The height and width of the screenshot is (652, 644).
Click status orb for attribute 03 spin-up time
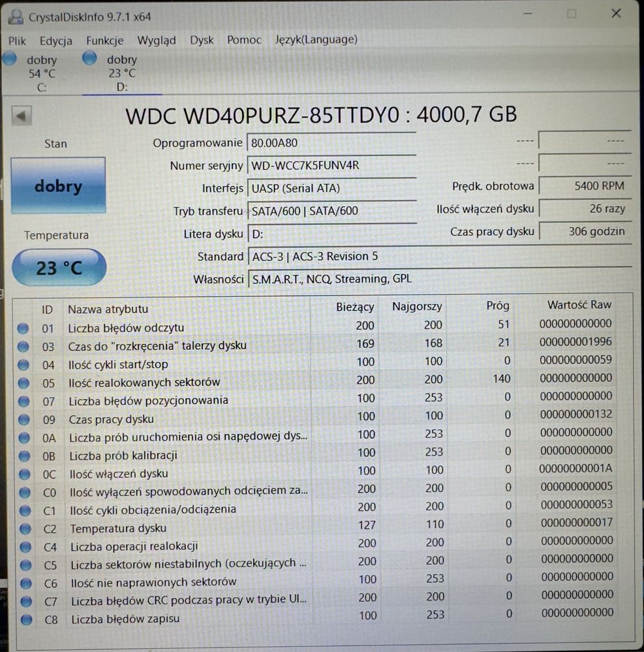(23, 347)
